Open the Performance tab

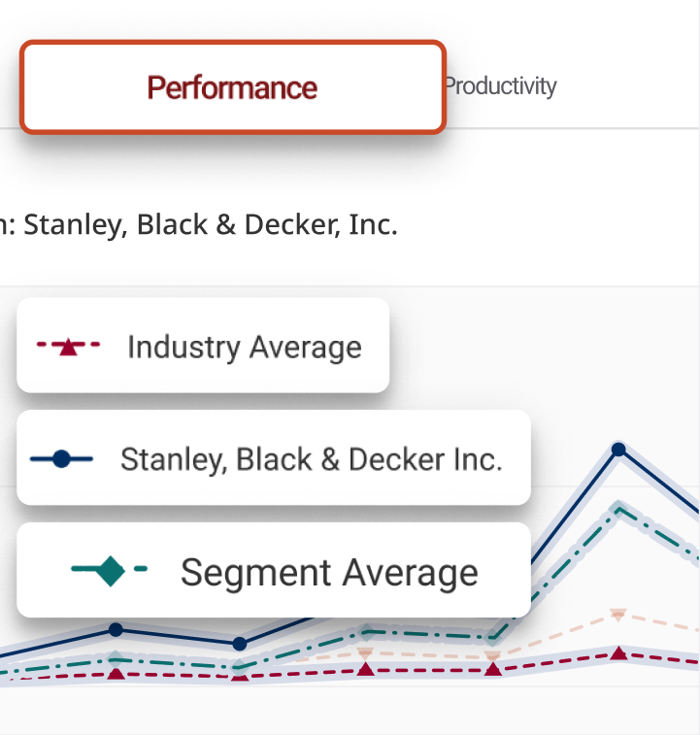232,87
